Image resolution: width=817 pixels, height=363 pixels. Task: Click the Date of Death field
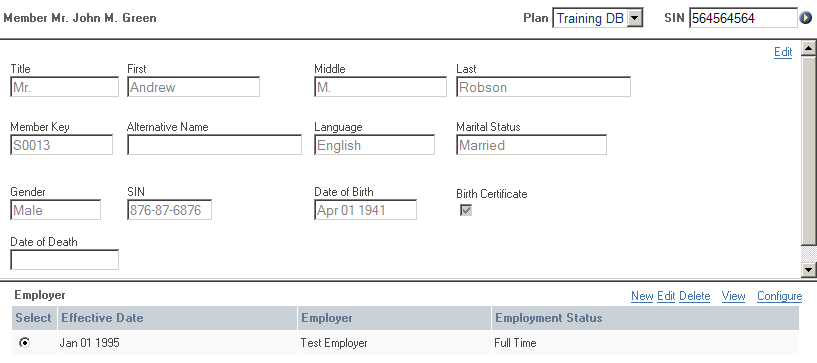65,260
